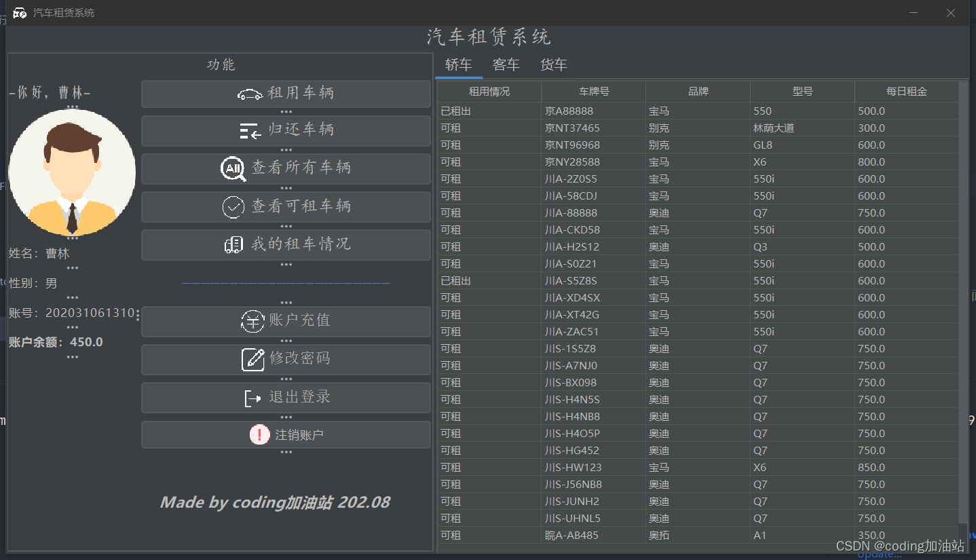Select plate 川A-ZAC51 cell
The height and width of the screenshot is (560, 976).
594,331
